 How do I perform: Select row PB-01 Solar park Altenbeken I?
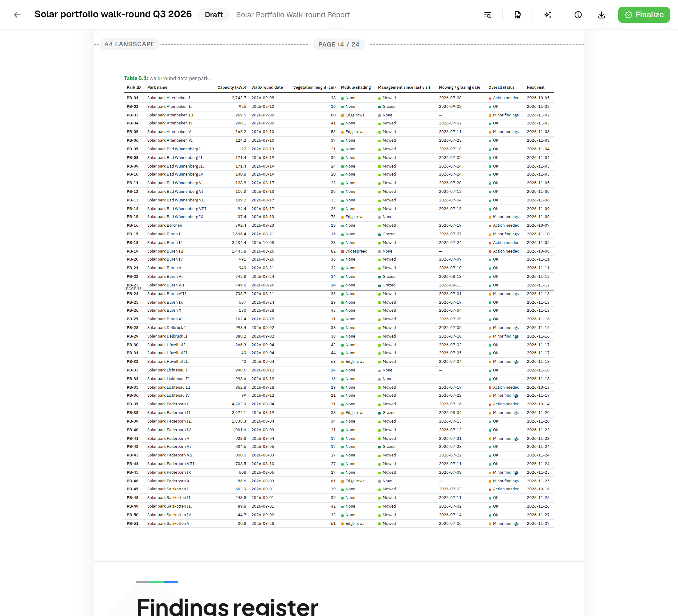coord(339,98)
